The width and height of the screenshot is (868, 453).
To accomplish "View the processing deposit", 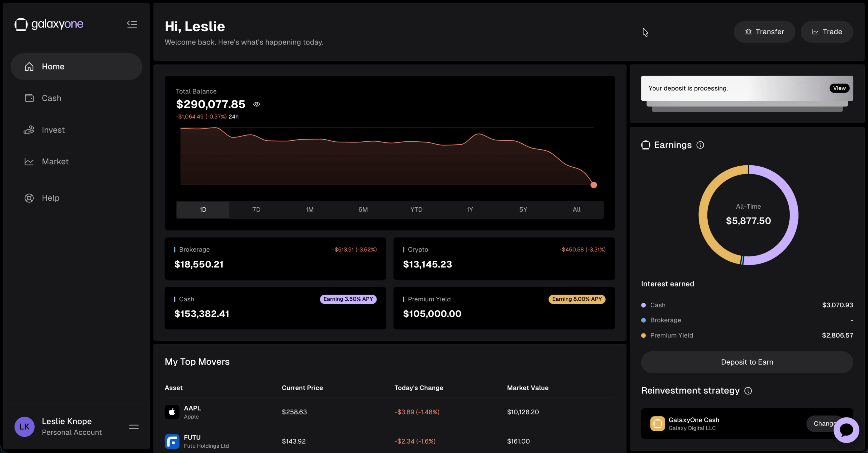I will point(839,88).
